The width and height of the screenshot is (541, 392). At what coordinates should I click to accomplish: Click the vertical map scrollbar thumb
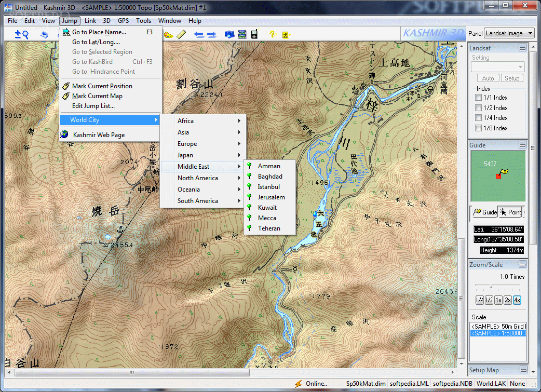(462, 299)
